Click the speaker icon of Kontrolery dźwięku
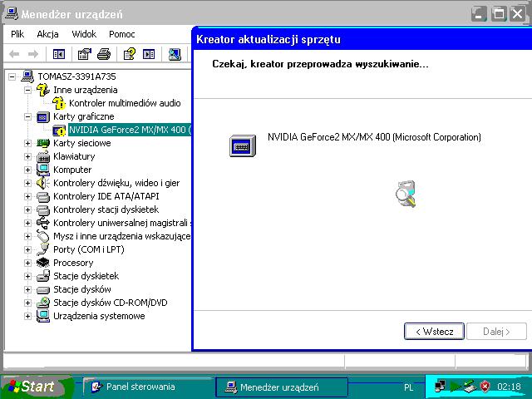Viewport: 532px width, 399px height. pyautogui.click(x=43, y=183)
